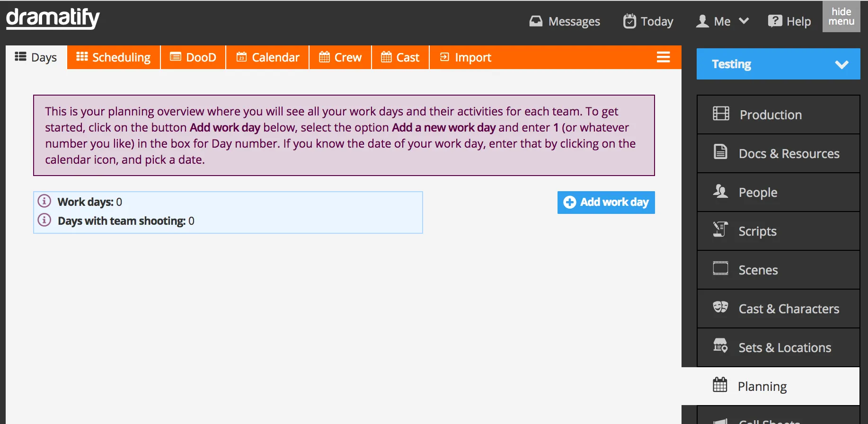
Task: Open the Cast tab
Action: [x=400, y=57]
